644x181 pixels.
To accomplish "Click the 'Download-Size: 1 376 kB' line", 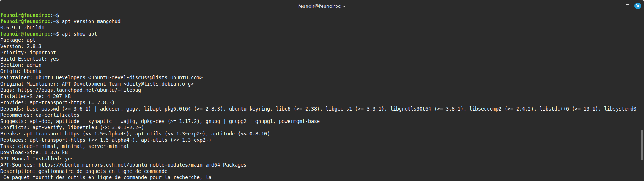I will point(34,152).
